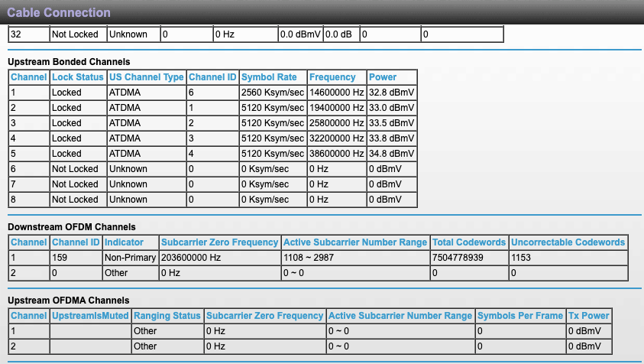Click the Ranging Status column header
644x364 pixels.
167,316
